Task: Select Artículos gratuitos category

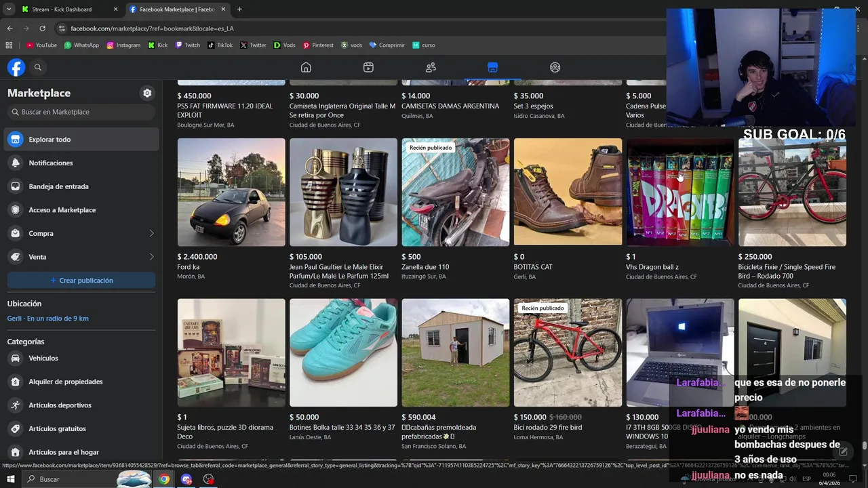Action: [81, 428]
